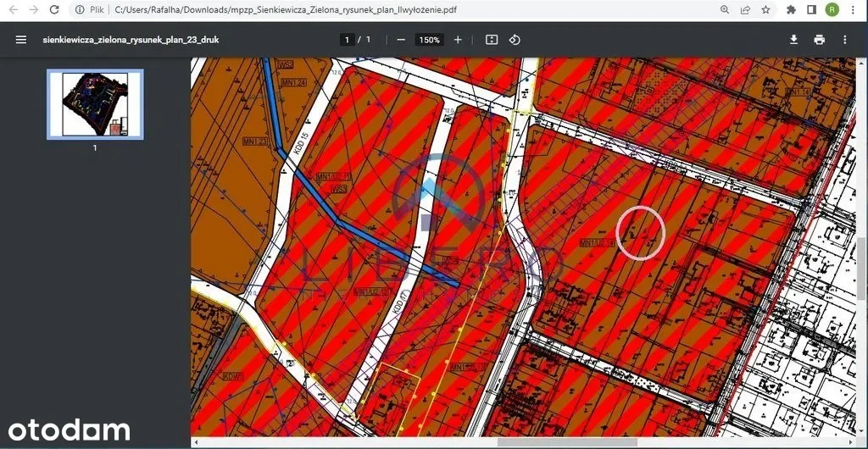Viewport: 868px width, 449px height.
Task: Toggle the PDF sidebar menu icon
Action: point(21,40)
